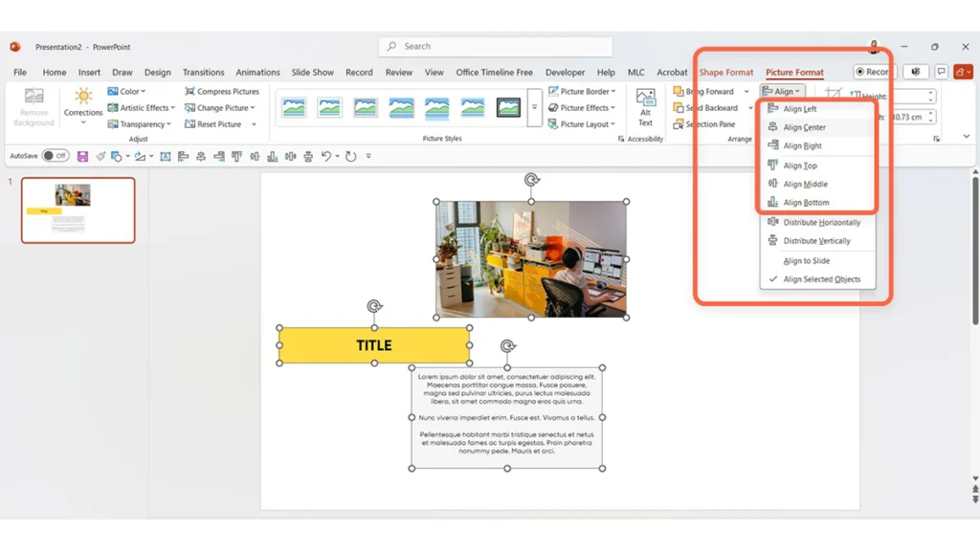Expand the Picture Styles gallery
Image resolution: width=980 pixels, height=551 pixels.
point(534,107)
